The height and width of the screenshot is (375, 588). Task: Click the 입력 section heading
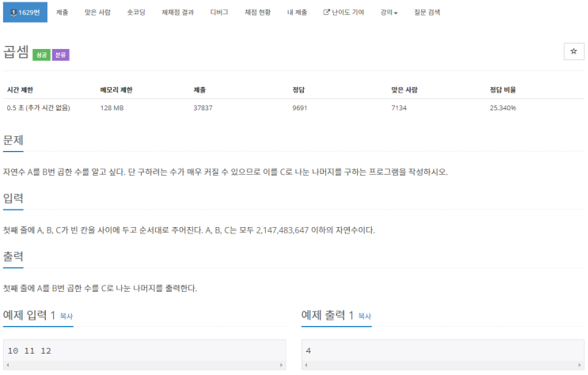click(13, 198)
